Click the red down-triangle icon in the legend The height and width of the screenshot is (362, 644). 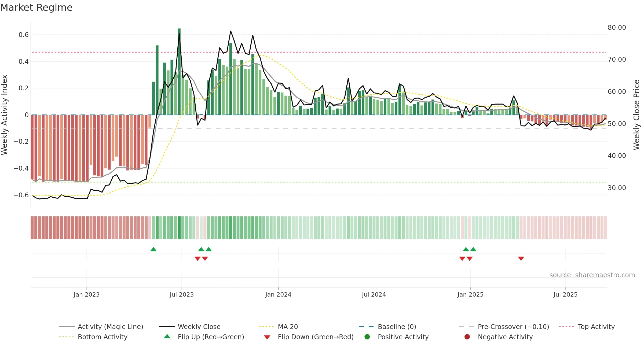coord(267,337)
